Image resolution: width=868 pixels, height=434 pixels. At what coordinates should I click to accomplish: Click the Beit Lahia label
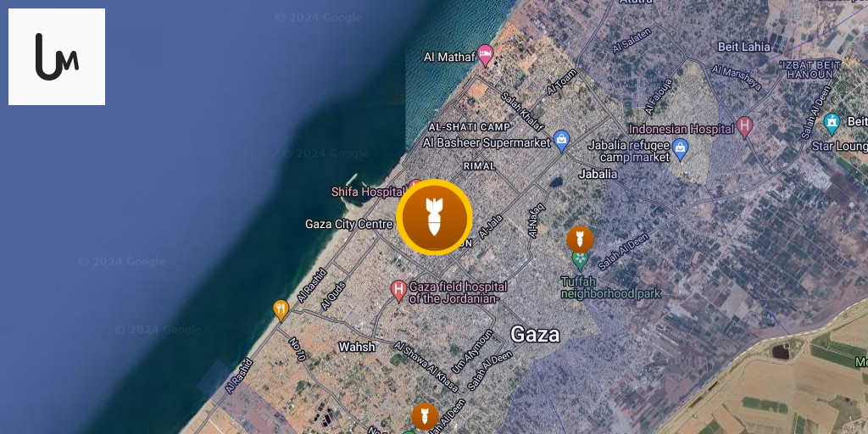click(743, 47)
